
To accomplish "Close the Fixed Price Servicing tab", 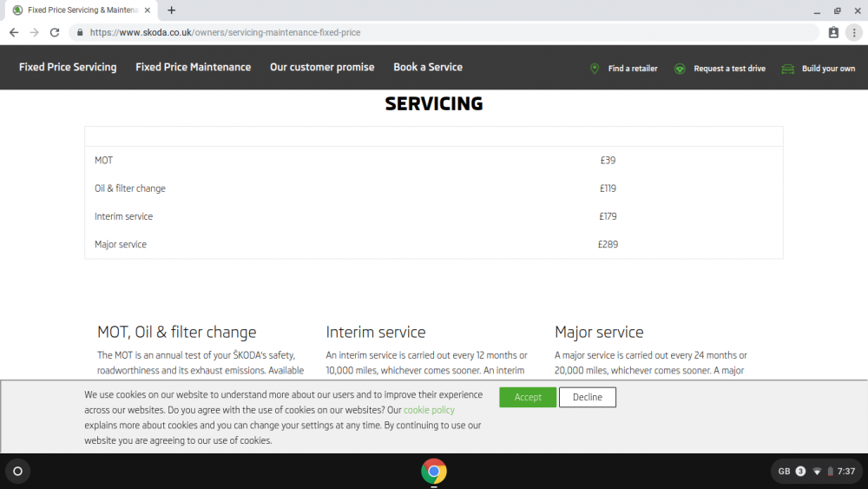I will pyautogui.click(x=148, y=10).
